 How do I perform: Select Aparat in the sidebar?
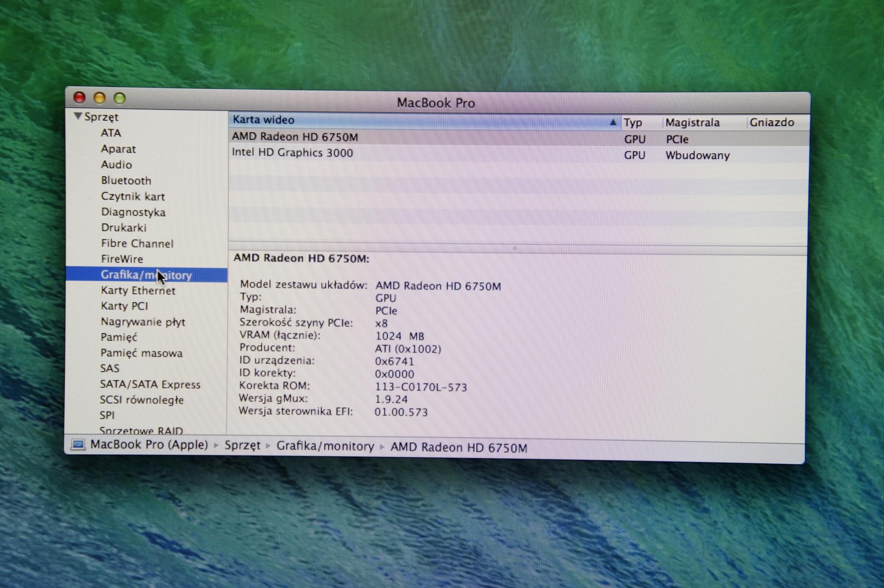coord(118,149)
